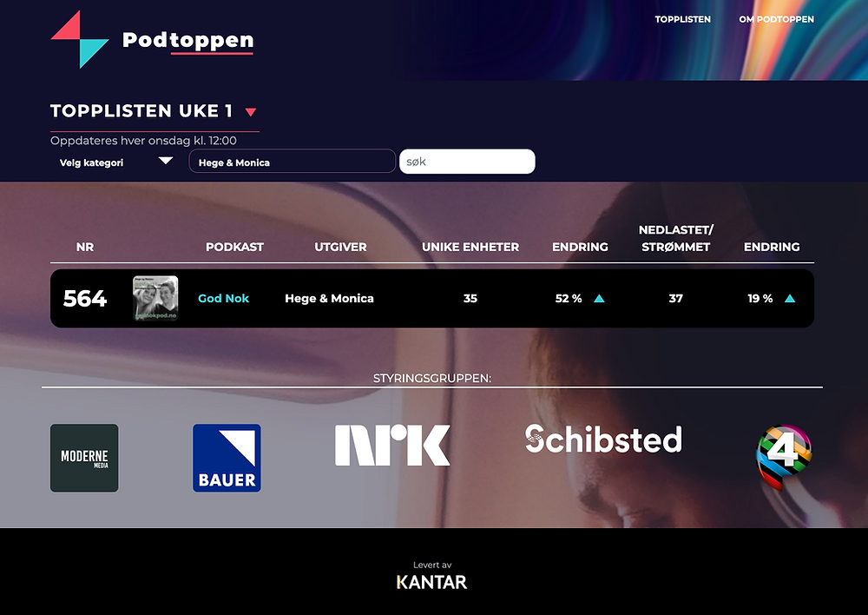Open the Velg kategori dropdown

(116, 162)
